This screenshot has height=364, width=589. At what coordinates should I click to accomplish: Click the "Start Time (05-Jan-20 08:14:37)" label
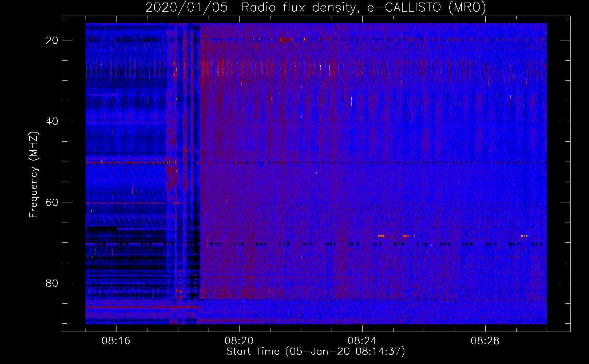(316, 352)
